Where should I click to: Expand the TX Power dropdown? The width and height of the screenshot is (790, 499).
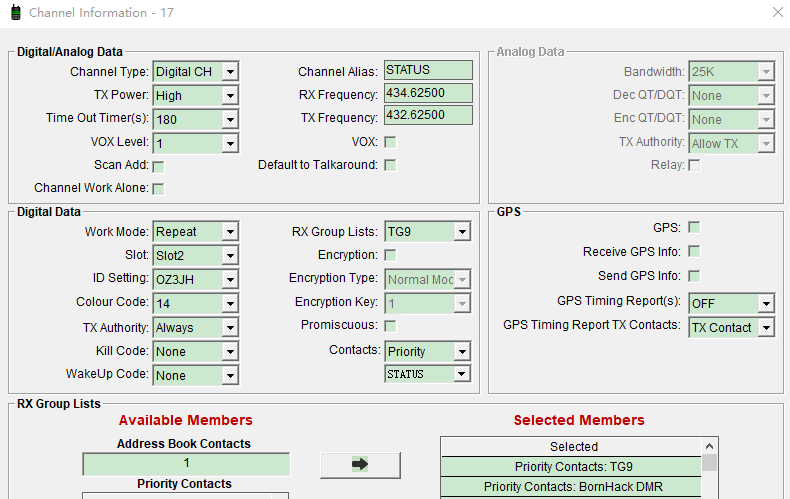(230, 96)
